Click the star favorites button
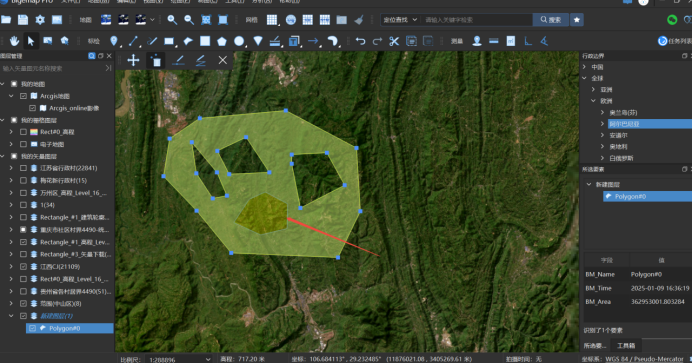 point(576,19)
